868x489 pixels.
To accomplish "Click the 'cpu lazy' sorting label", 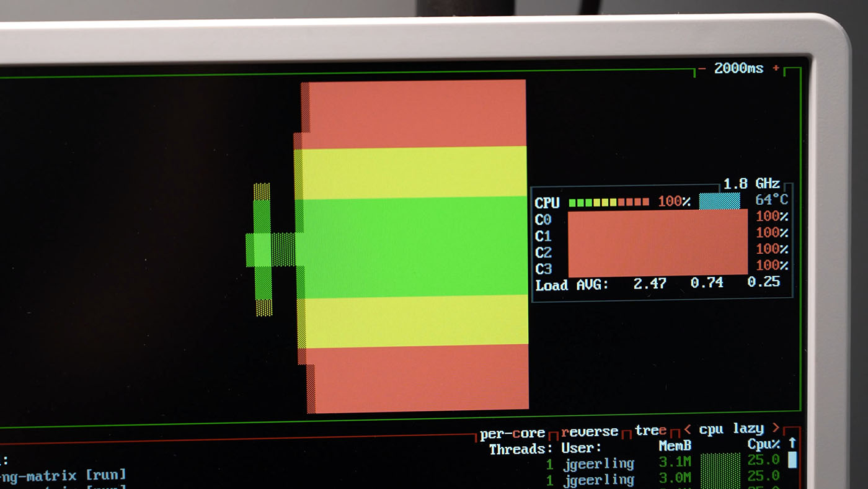I will point(731,429).
